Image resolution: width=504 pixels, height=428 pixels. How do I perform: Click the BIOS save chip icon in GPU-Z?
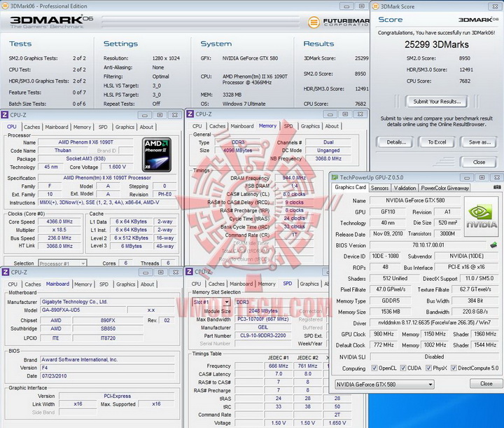point(493,245)
